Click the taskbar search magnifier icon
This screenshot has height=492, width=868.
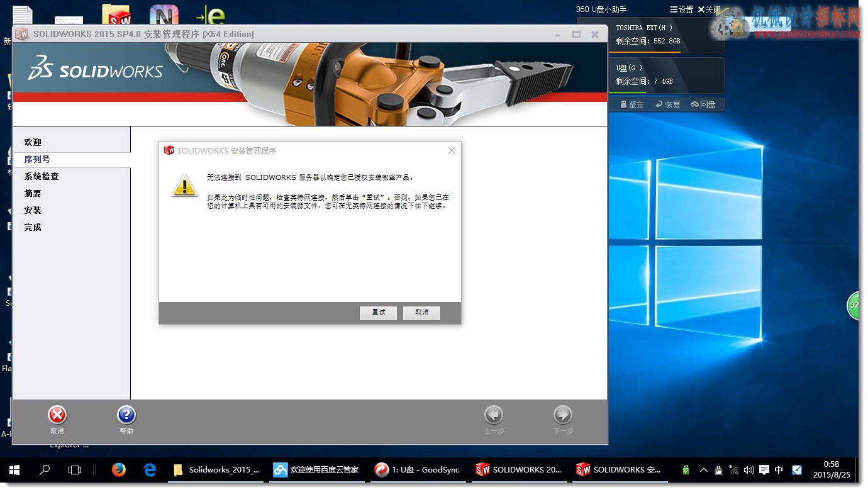pyautogui.click(x=45, y=470)
